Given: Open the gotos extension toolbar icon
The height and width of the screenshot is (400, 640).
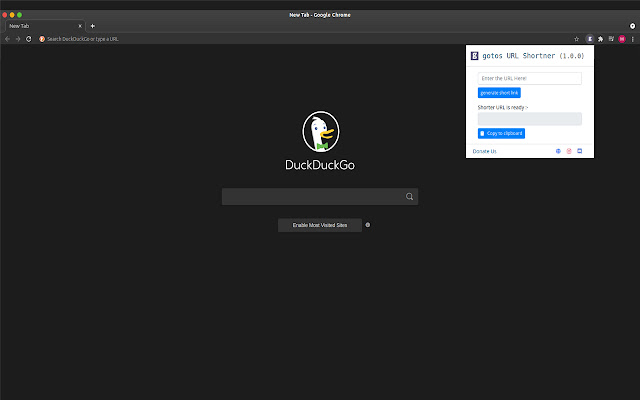Looking at the screenshot, I should pyautogui.click(x=589, y=39).
